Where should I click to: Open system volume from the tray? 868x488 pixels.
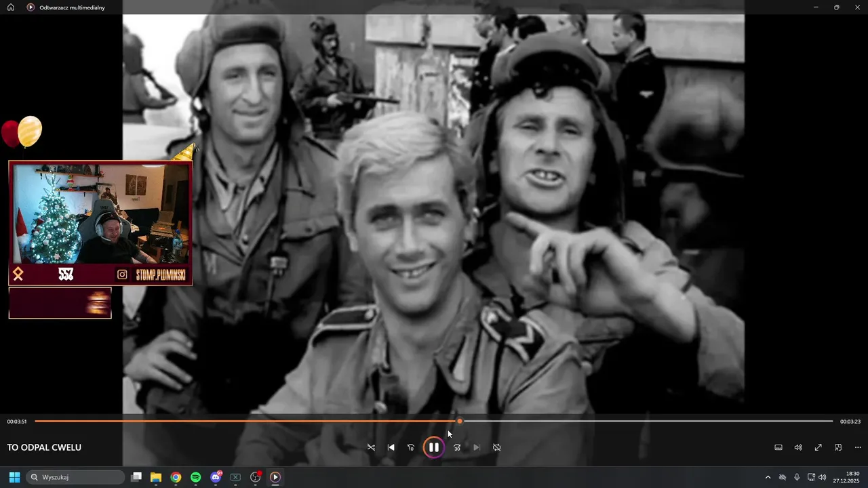(823, 477)
